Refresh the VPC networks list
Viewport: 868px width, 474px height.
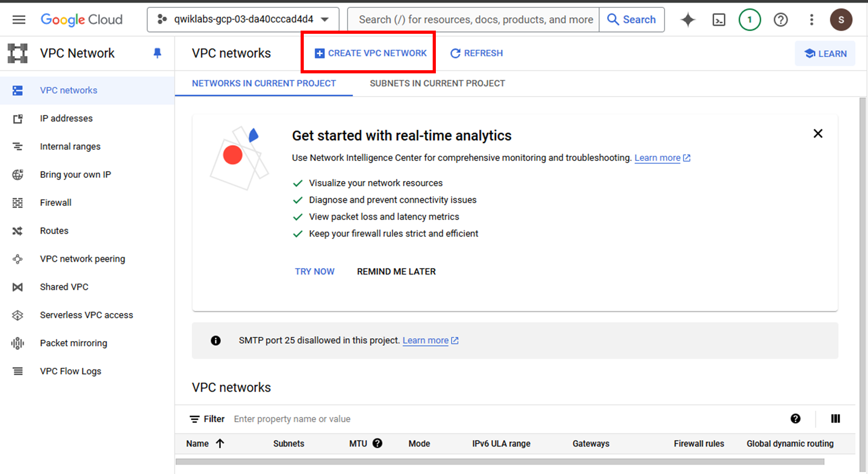tap(477, 53)
